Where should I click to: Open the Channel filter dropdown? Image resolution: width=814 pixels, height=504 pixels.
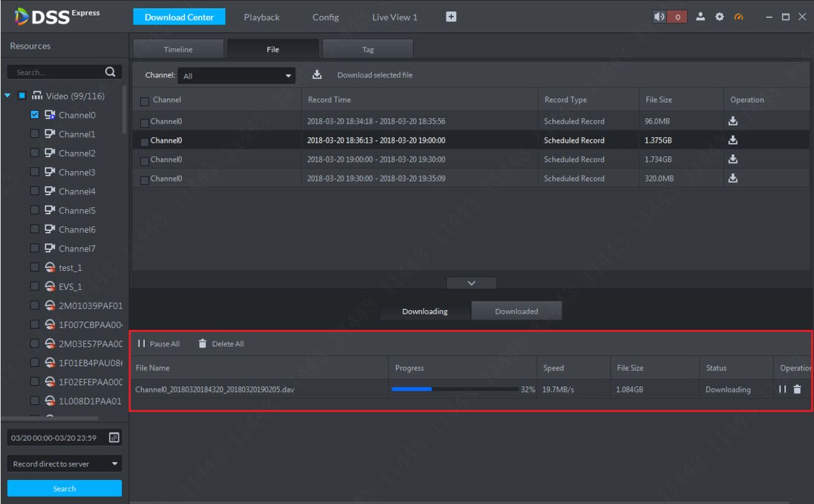(237, 76)
